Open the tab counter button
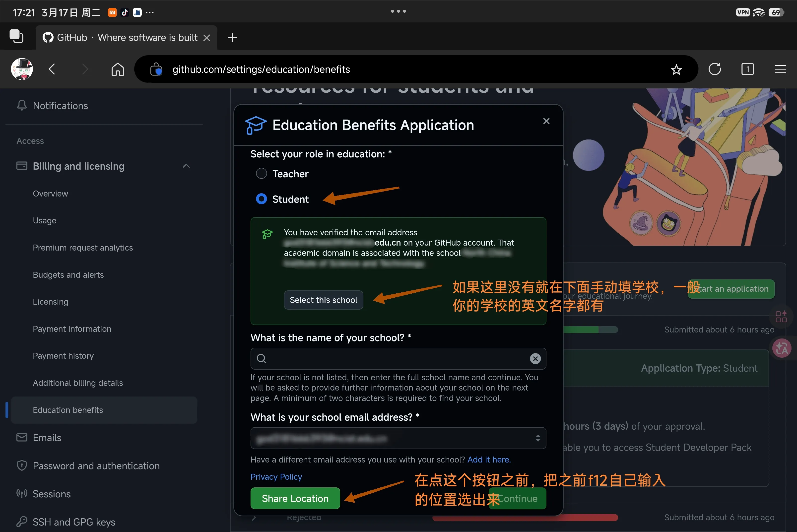The image size is (797, 532). (x=747, y=69)
